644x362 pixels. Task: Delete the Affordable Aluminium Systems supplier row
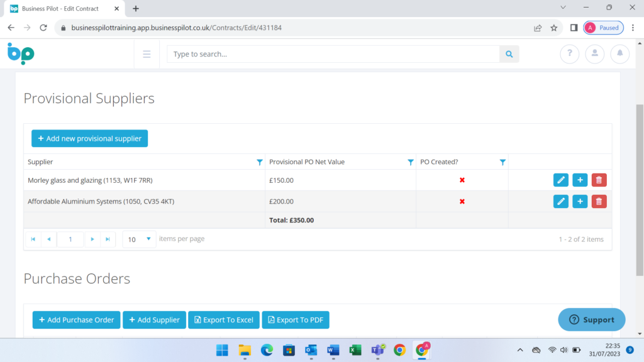click(599, 202)
